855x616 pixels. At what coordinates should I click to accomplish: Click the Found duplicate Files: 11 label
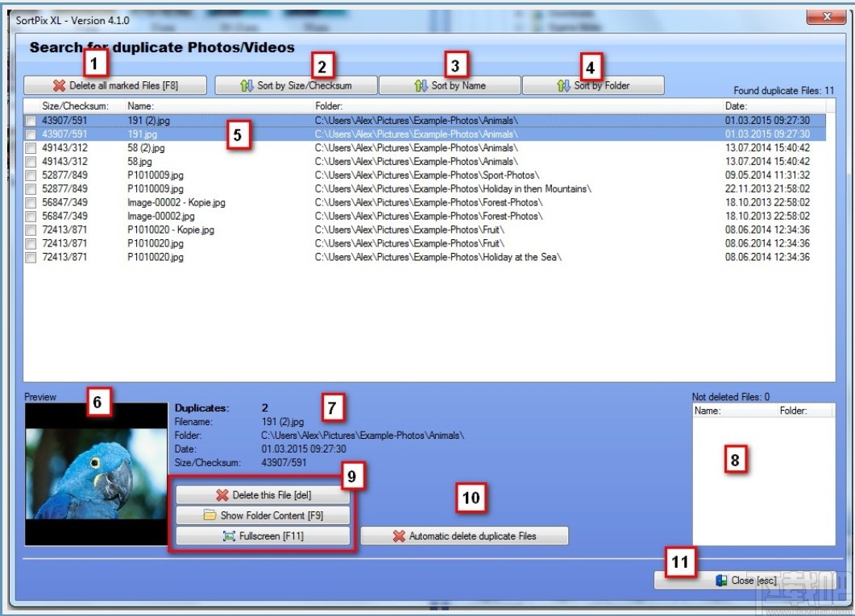click(783, 90)
